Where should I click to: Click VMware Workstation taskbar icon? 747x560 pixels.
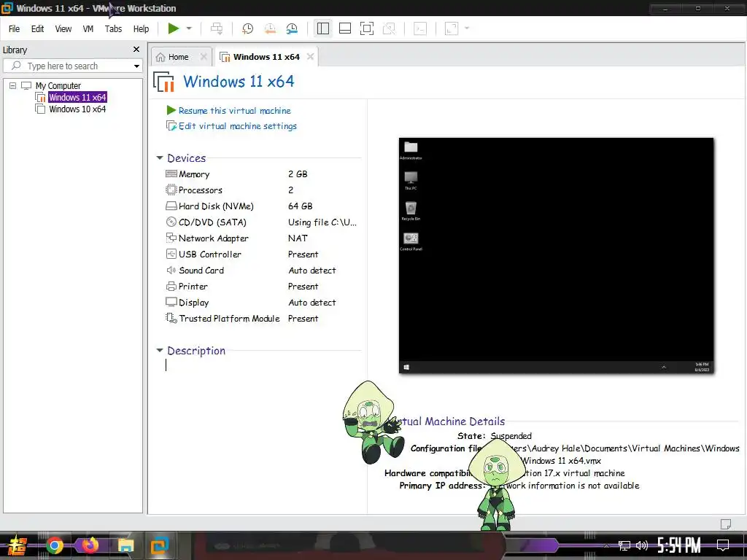(x=160, y=545)
